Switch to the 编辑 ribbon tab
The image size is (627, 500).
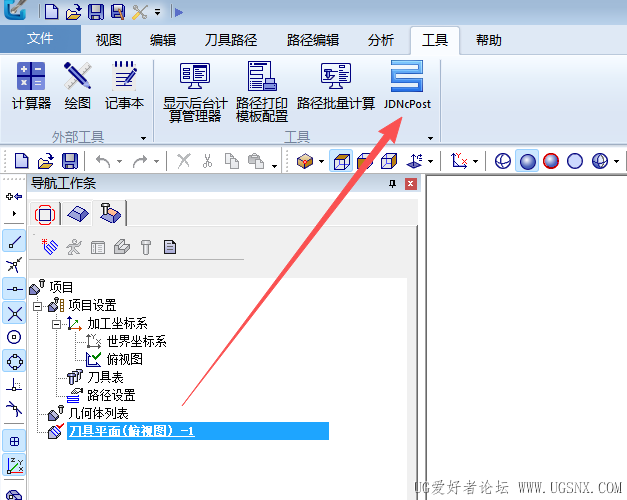coord(163,40)
